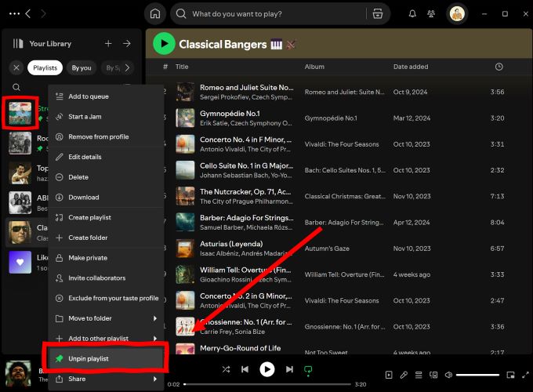This screenshot has height=392, width=533.
Task: Expand the Move to folder submenu
Action: point(107,318)
